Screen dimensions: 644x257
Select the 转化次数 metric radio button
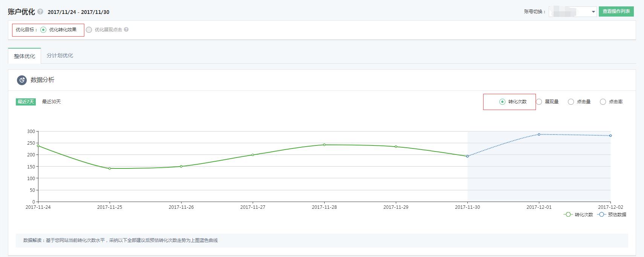point(502,102)
